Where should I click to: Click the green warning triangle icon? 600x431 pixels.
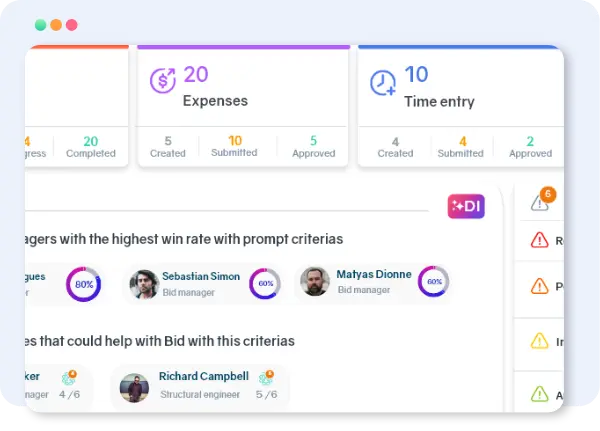pos(540,394)
